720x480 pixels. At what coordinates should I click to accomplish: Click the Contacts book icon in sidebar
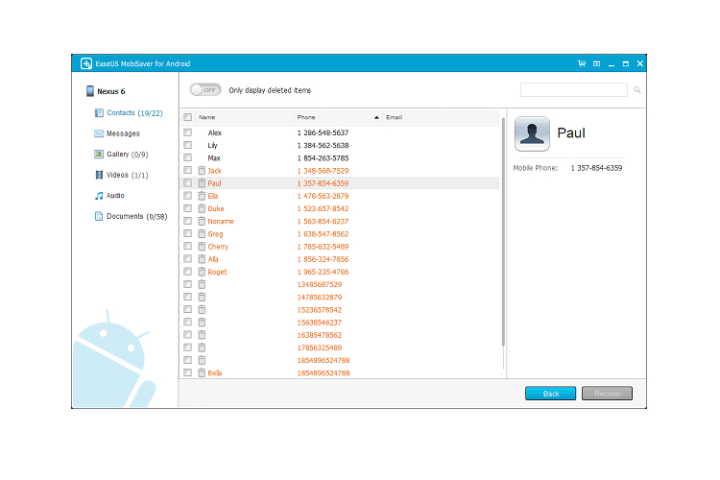(99, 113)
